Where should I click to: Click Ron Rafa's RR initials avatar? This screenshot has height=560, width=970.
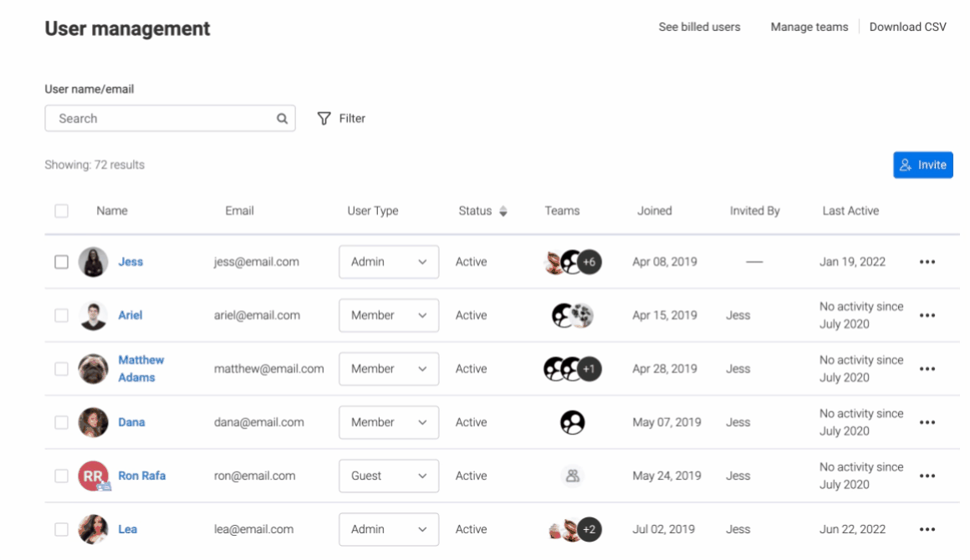click(x=94, y=476)
